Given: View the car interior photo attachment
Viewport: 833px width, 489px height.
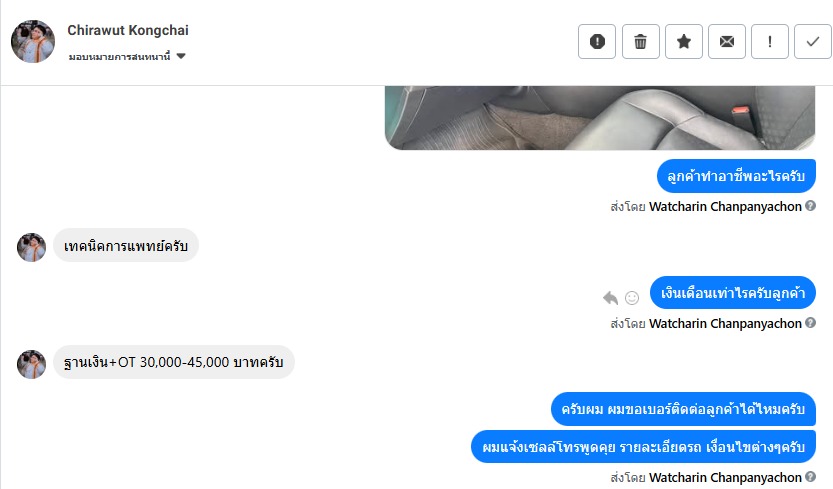Looking at the screenshot, I should point(600,118).
